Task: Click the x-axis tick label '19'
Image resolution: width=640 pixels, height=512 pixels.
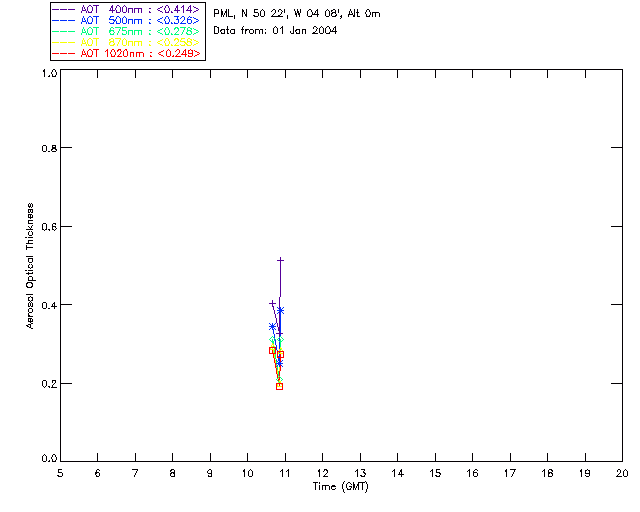Action: tap(585, 473)
